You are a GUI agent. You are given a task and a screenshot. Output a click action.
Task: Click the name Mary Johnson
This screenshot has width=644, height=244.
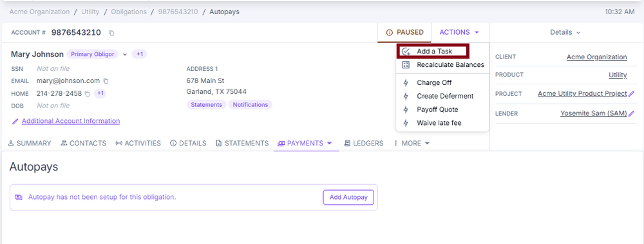point(37,54)
